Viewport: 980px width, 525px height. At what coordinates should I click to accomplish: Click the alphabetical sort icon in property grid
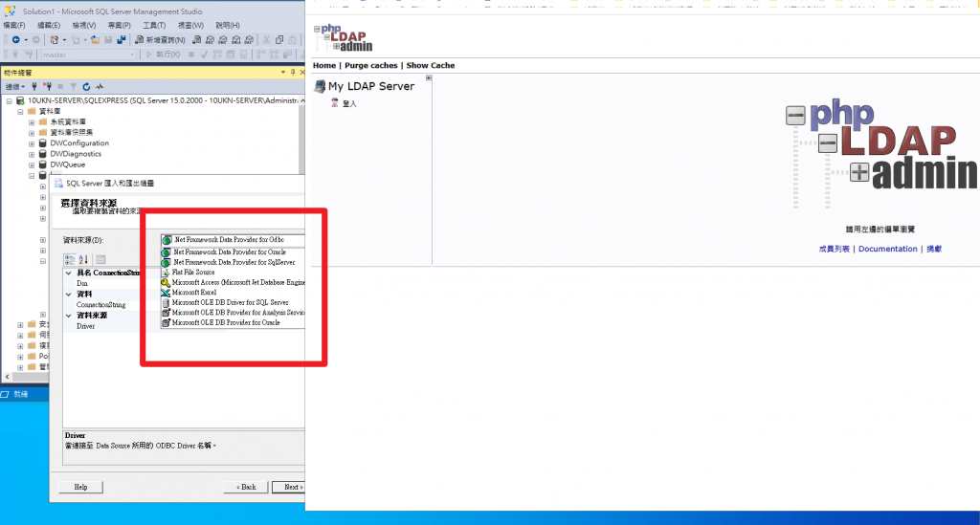pyautogui.click(x=83, y=260)
